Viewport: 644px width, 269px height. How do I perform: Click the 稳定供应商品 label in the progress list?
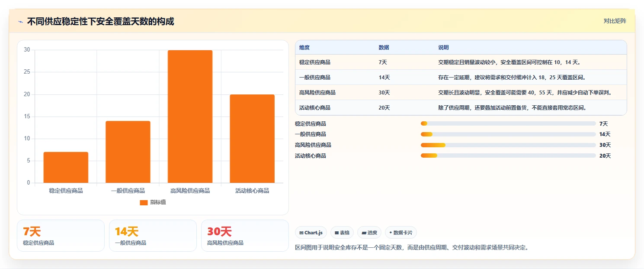point(311,124)
